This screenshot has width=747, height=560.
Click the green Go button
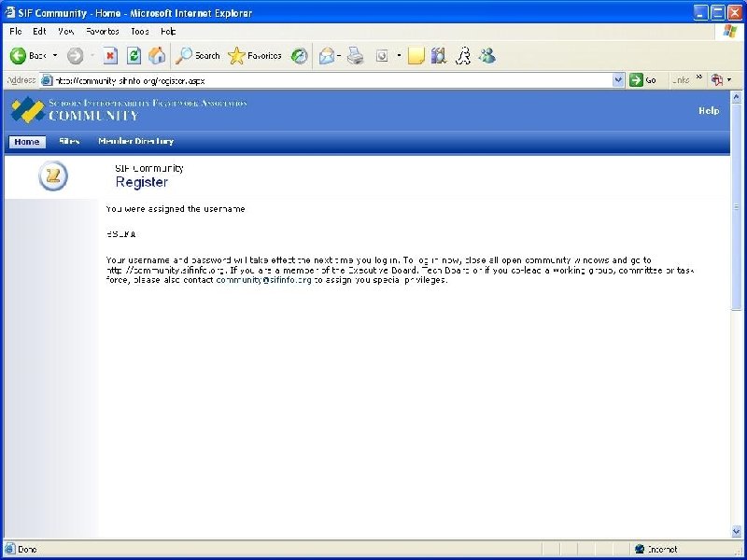pos(643,80)
